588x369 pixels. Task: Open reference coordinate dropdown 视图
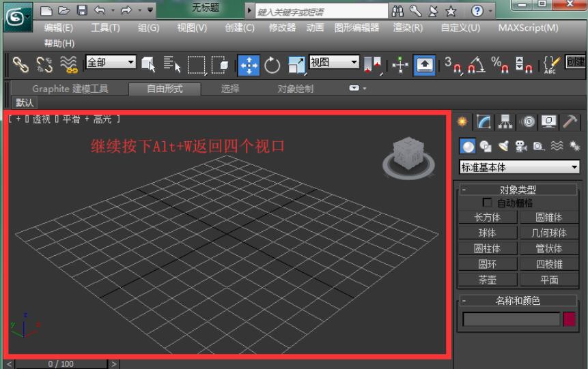click(x=334, y=62)
